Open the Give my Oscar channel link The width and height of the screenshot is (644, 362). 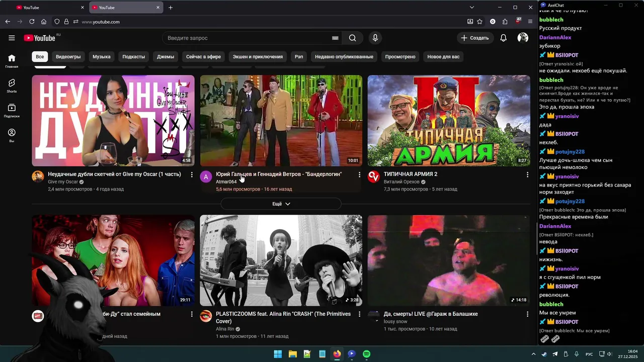coord(63,182)
